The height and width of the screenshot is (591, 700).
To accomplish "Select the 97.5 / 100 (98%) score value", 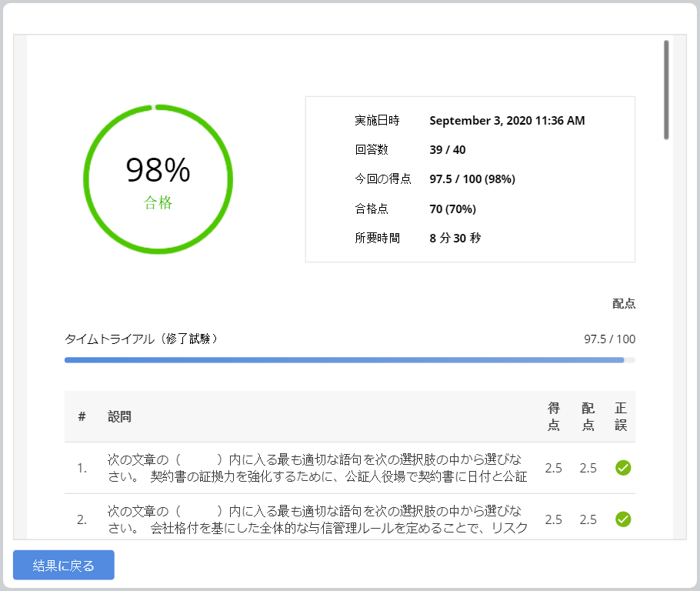I will (x=472, y=179).
